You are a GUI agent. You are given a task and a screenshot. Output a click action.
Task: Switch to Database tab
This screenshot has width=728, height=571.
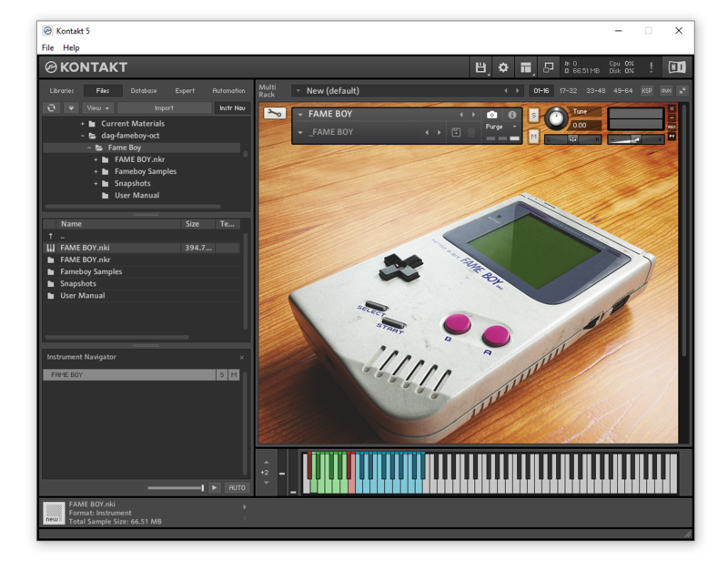pyautogui.click(x=144, y=91)
